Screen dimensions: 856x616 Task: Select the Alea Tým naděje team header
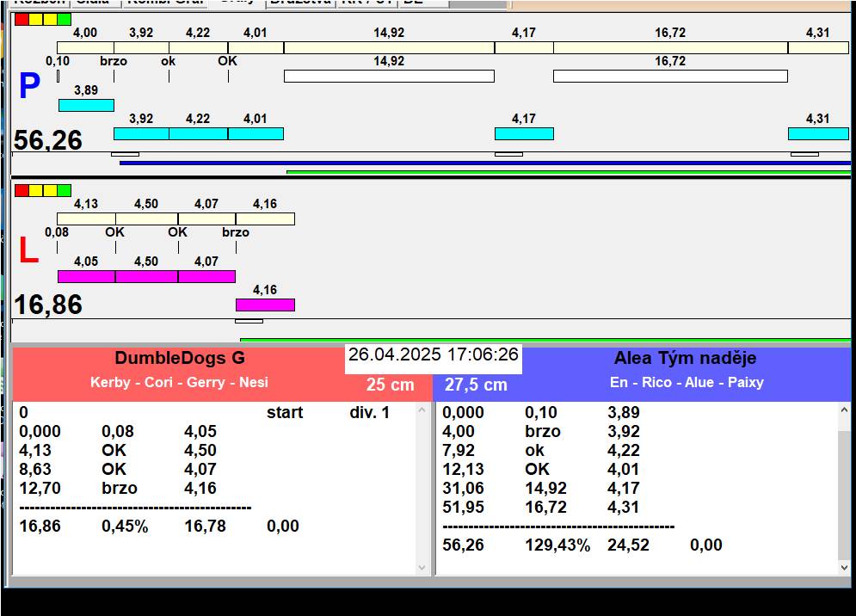point(685,359)
